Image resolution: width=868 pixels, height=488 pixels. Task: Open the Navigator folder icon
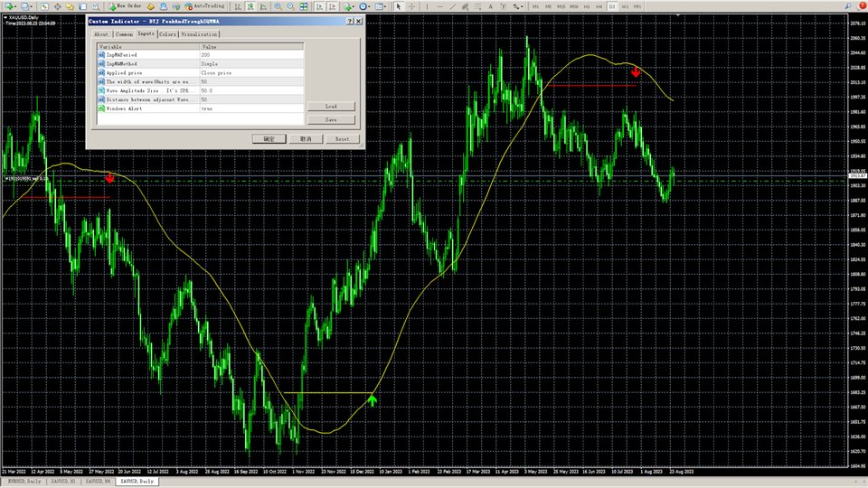point(70,6)
